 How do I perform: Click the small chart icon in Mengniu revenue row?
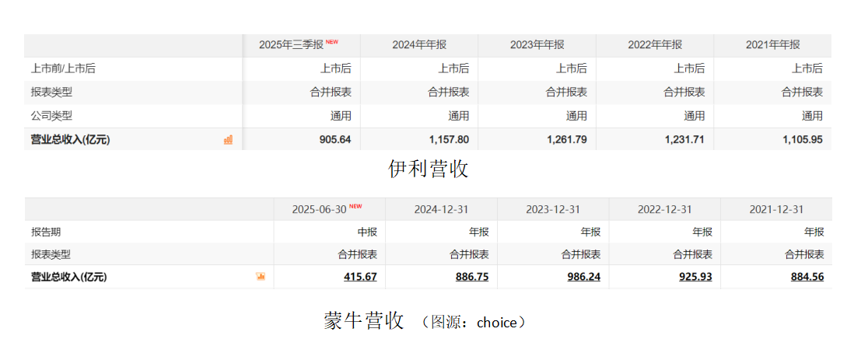pyautogui.click(x=261, y=276)
